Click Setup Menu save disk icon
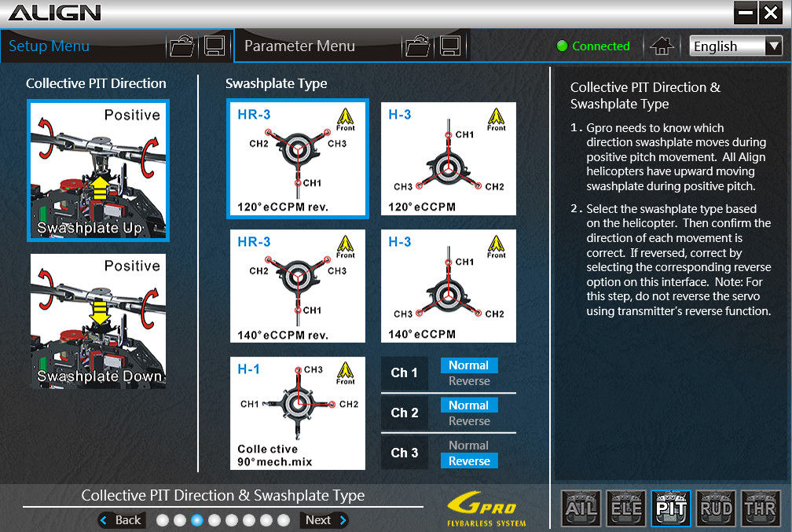Screen dimensions: 792x532 coord(214,46)
